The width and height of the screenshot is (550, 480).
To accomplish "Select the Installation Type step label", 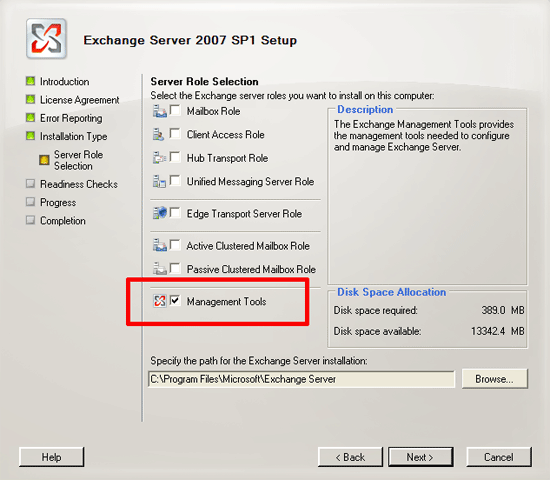I will pos(74,136).
